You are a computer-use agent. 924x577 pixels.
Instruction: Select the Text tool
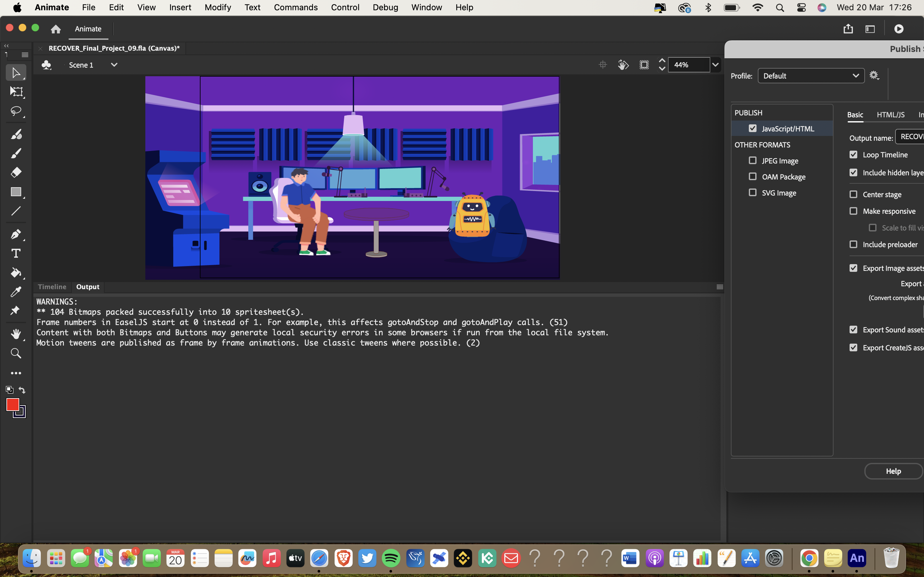pos(16,253)
